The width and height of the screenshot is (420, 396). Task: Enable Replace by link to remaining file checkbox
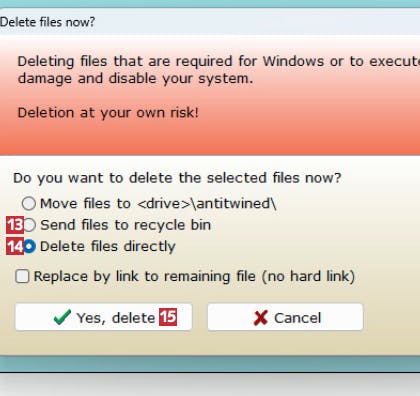[22, 276]
